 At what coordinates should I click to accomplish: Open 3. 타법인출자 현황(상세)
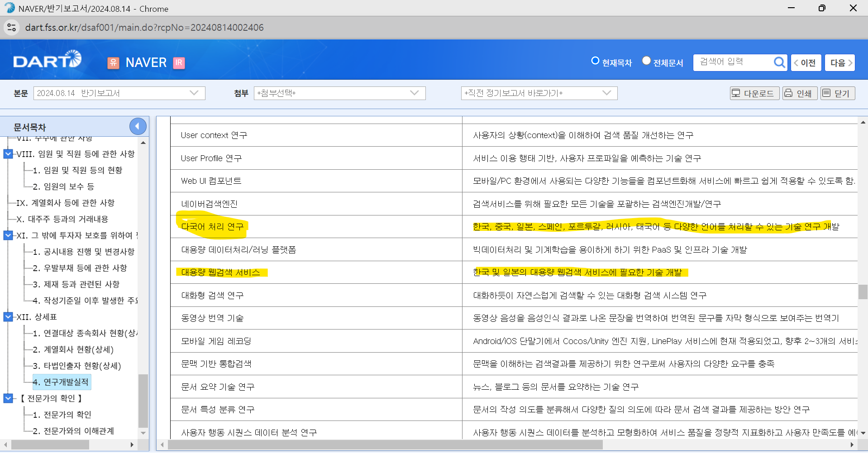pyautogui.click(x=77, y=366)
